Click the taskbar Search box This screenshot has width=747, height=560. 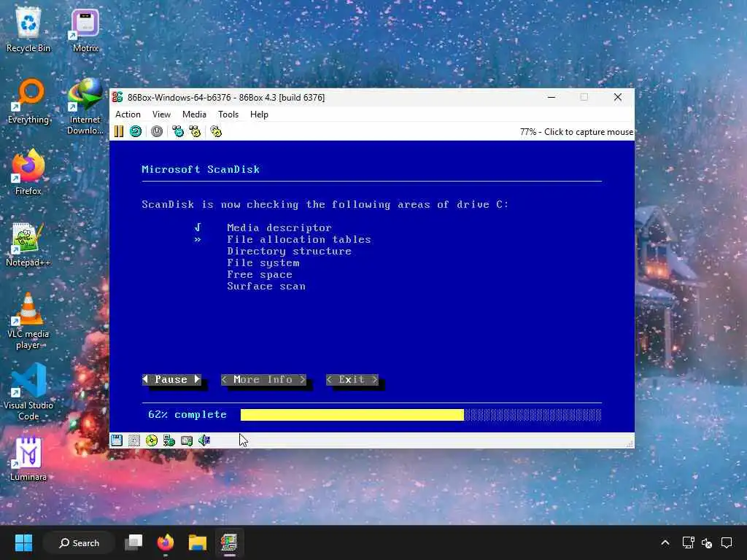(x=79, y=542)
